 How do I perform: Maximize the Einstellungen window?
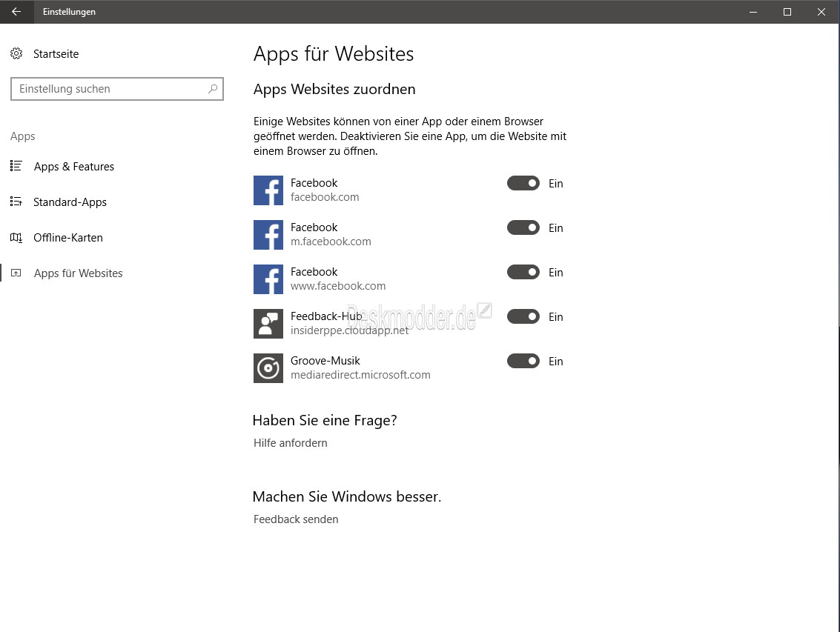[787, 12]
